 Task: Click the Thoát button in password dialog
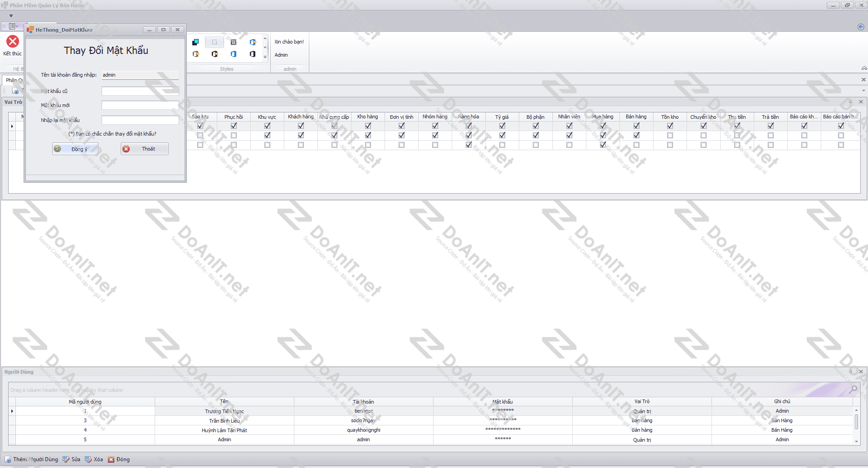pos(145,149)
